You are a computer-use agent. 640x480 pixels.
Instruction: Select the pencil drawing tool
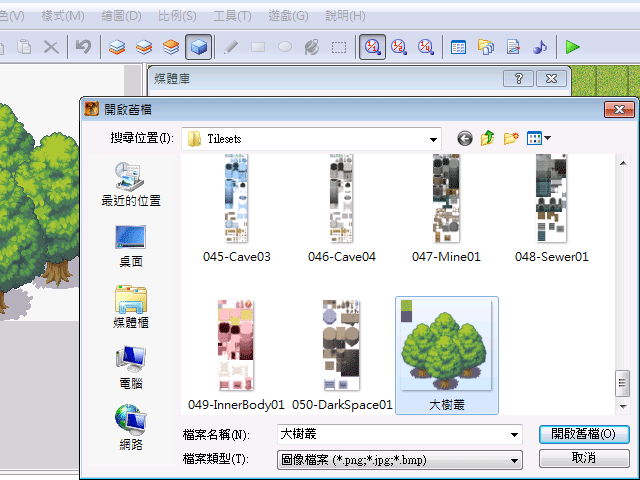click(x=231, y=47)
